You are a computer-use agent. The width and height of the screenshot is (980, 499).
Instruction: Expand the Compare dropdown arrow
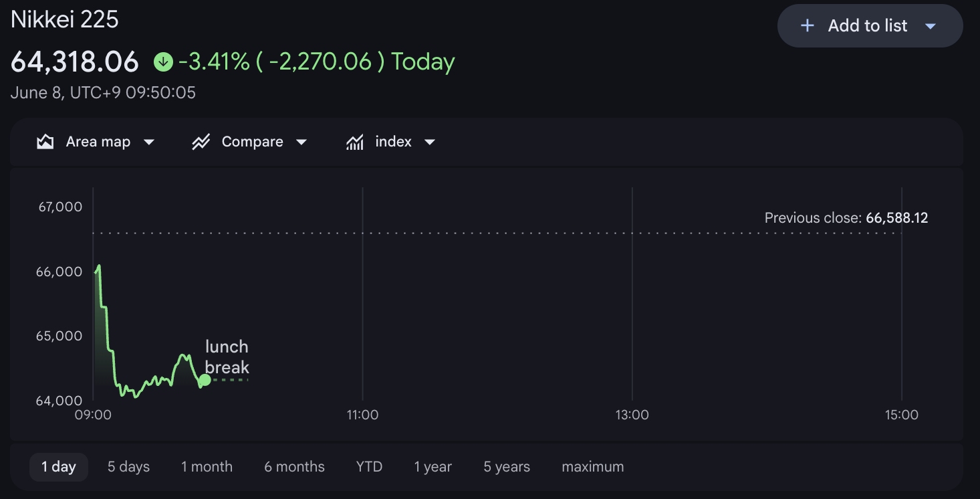point(301,142)
